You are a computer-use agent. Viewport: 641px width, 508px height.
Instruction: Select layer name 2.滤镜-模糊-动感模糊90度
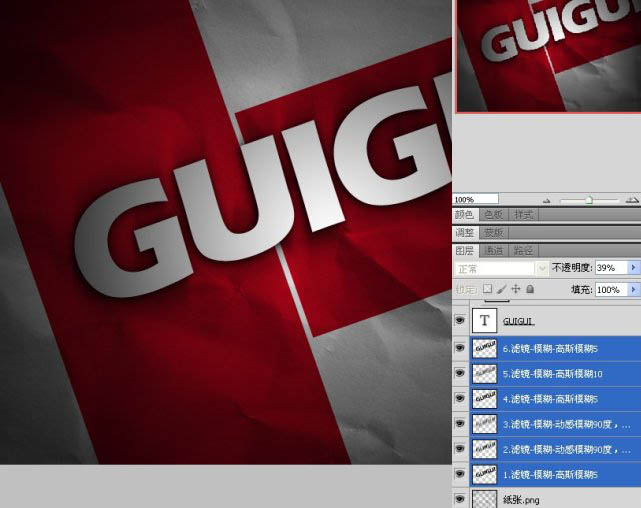click(x=567, y=450)
